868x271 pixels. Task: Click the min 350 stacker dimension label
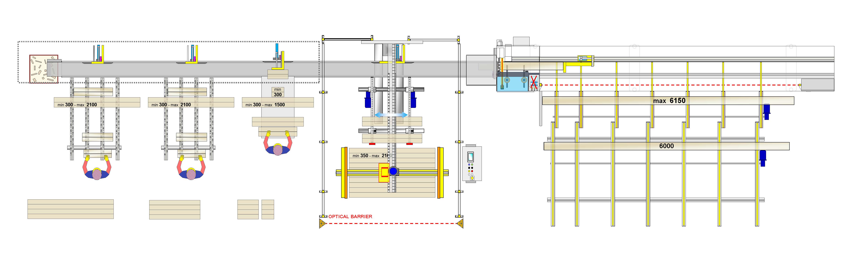pos(370,156)
